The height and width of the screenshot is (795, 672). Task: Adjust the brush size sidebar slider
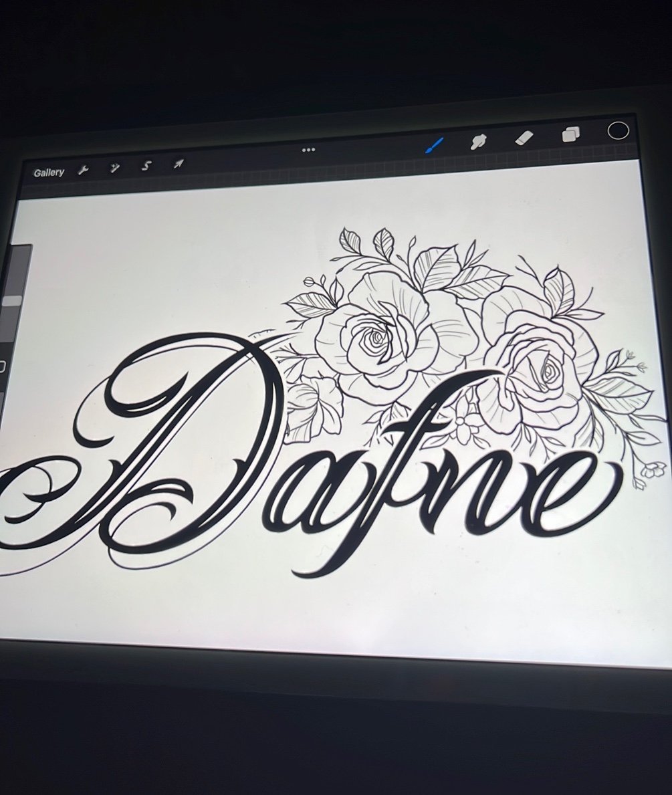(x=12, y=301)
